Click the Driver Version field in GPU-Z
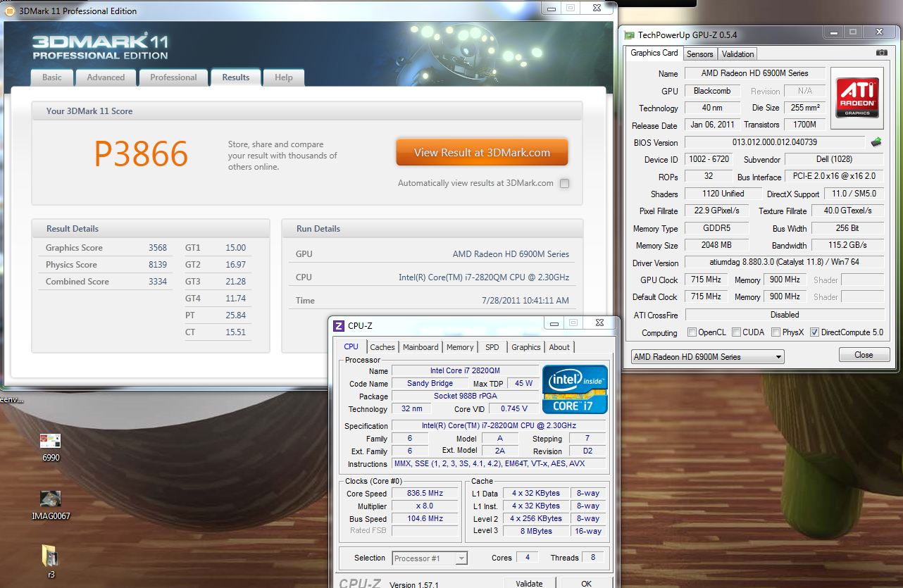This screenshot has height=588, width=903. (x=785, y=262)
